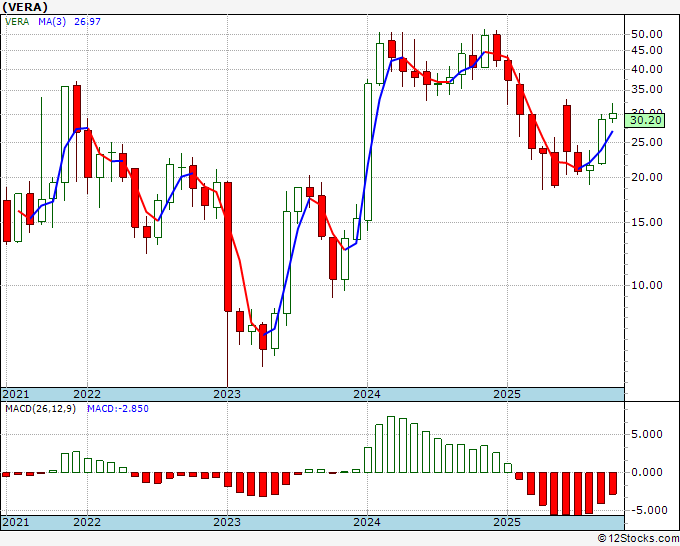
Task: Click the 10.00 price axis label
Action: click(x=646, y=285)
